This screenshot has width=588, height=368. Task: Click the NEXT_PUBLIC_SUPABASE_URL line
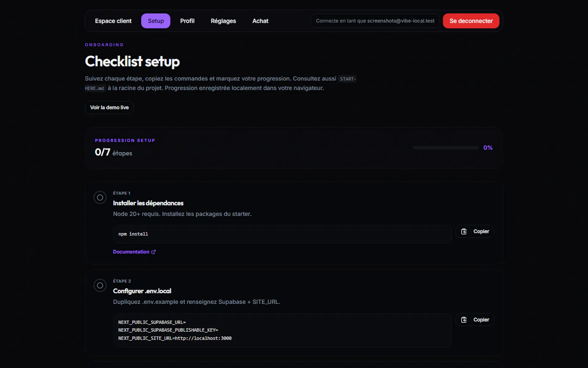click(152, 322)
